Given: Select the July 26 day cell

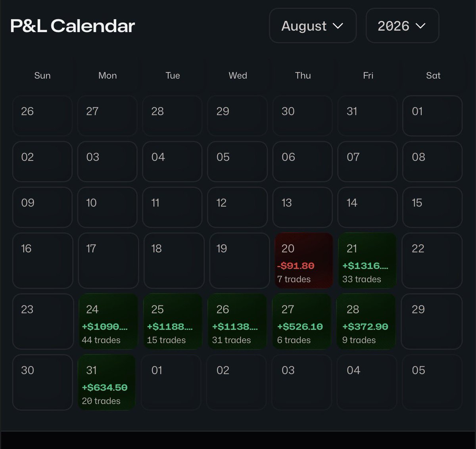Looking at the screenshot, I should point(42,116).
